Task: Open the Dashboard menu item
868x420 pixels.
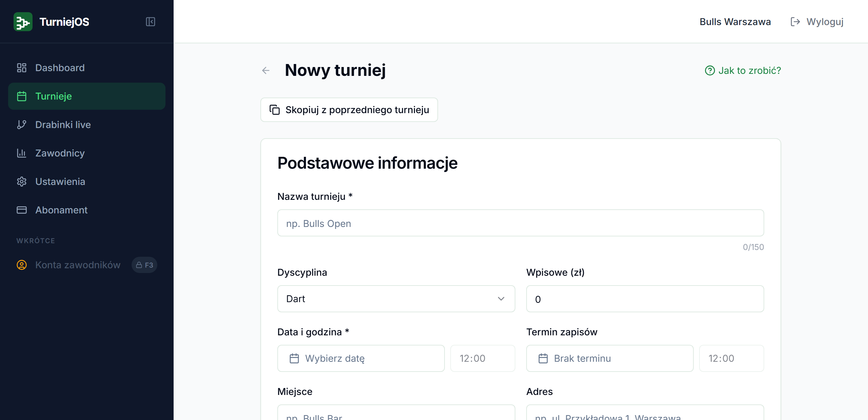Action: pos(87,68)
